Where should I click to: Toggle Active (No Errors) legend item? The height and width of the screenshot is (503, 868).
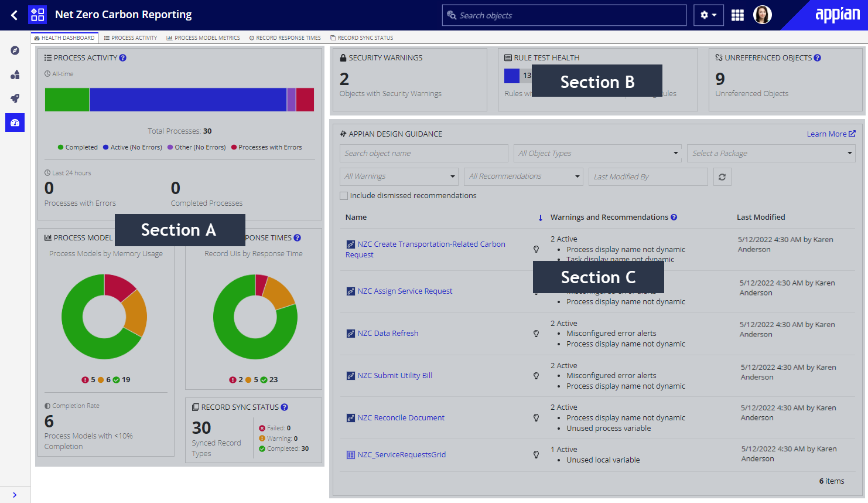(132, 147)
